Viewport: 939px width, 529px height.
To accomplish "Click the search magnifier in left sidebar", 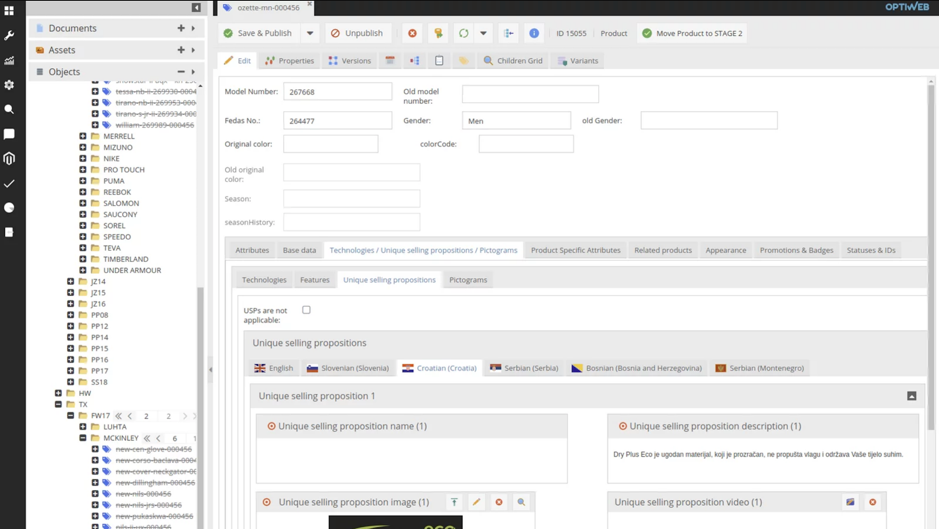I will [9, 110].
